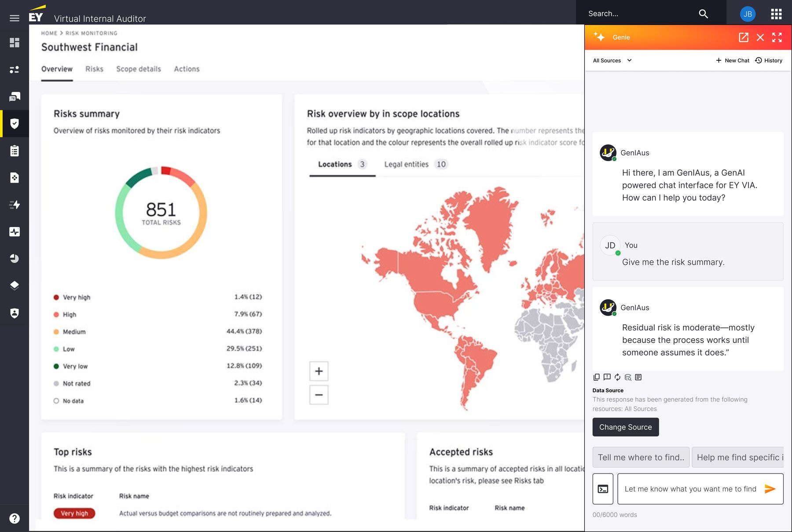Start a New Chat

point(733,61)
